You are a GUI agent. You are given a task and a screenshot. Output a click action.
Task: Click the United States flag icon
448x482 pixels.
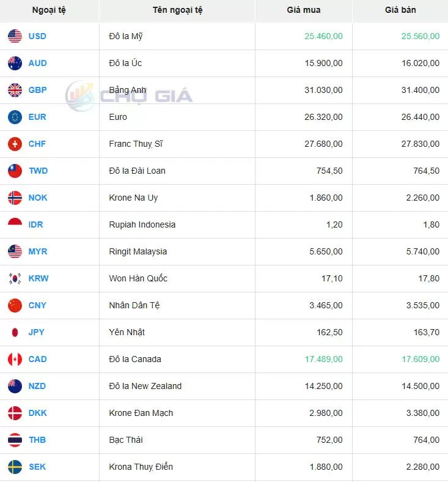15,36
